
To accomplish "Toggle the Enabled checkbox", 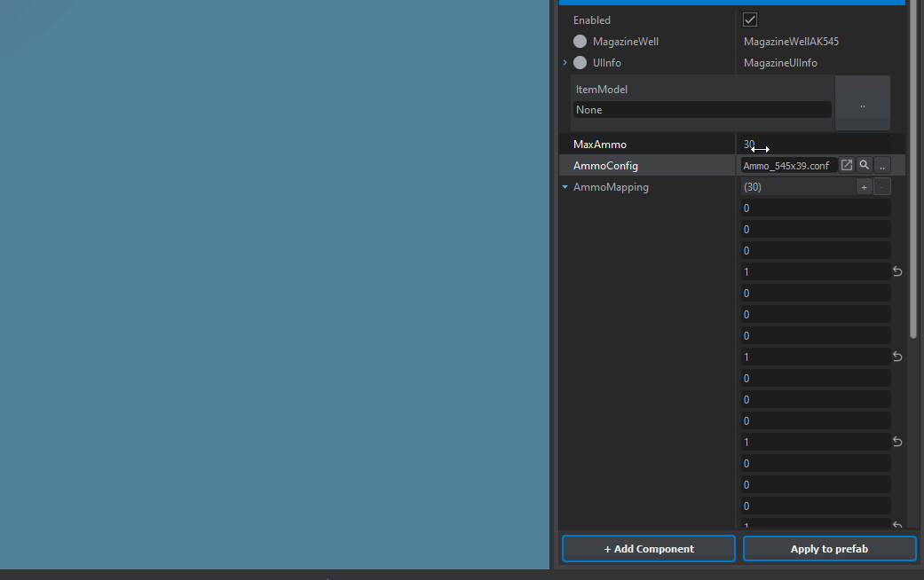I will [x=750, y=20].
